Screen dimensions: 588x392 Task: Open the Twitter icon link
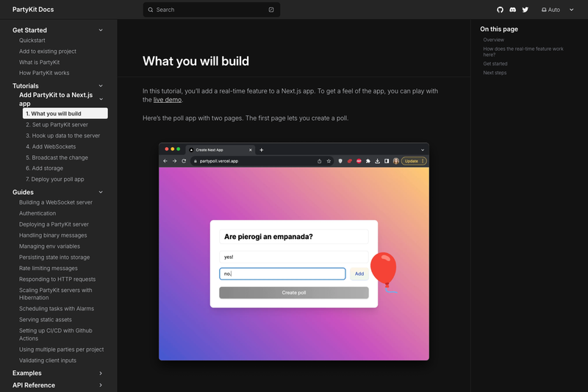pyautogui.click(x=526, y=10)
